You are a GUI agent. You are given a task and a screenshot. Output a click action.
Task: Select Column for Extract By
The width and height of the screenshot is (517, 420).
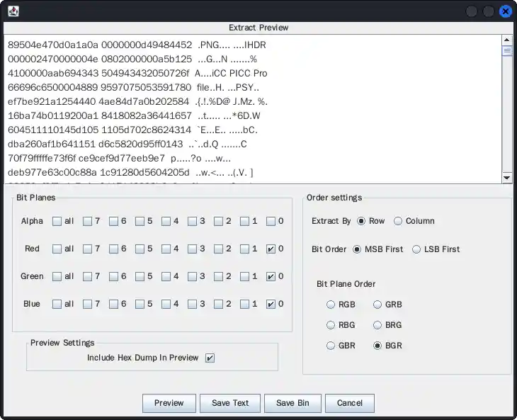pyautogui.click(x=398, y=221)
